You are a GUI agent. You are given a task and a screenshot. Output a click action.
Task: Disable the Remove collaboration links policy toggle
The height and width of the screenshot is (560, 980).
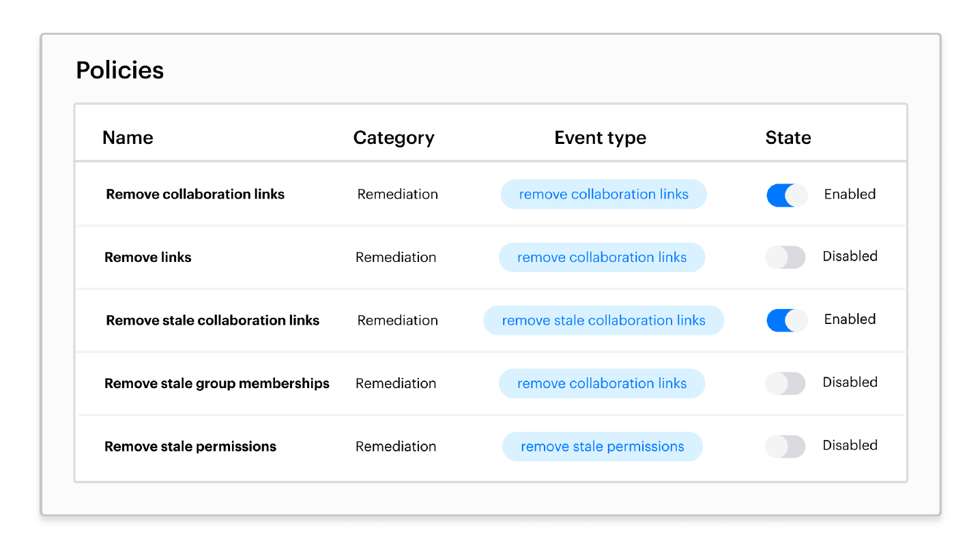tap(787, 195)
